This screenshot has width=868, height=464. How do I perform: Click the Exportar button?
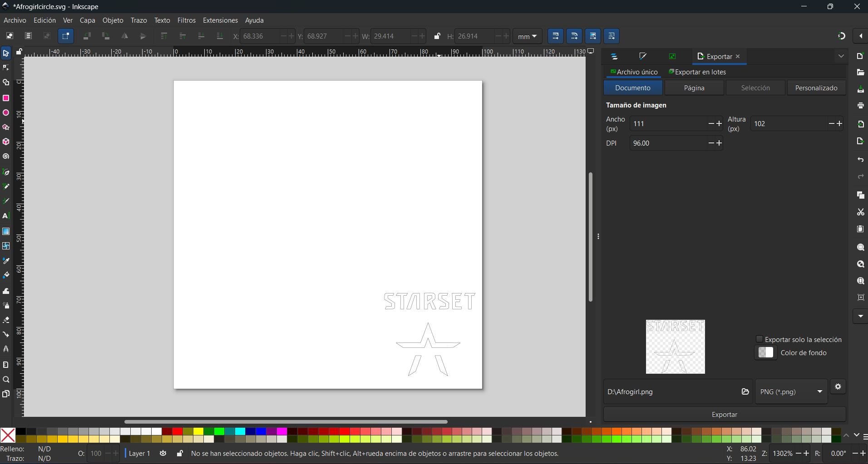725,415
